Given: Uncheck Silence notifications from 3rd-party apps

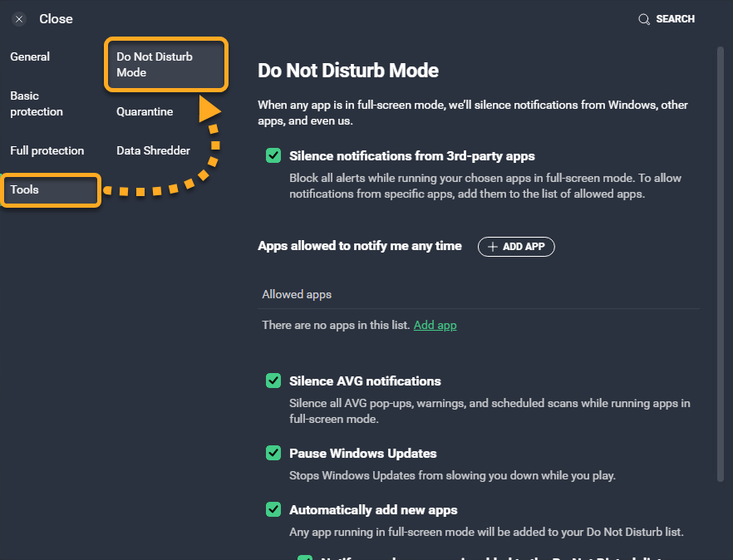Looking at the screenshot, I should [x=273, y=155].
